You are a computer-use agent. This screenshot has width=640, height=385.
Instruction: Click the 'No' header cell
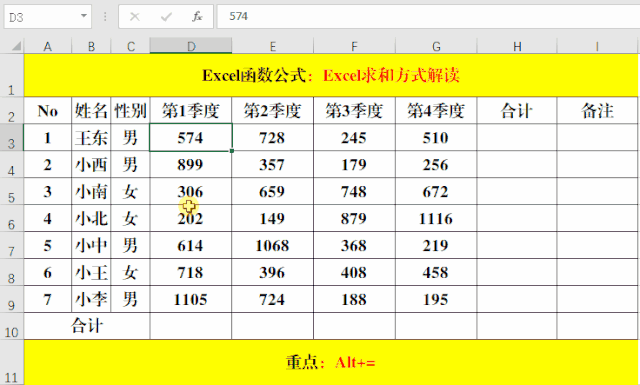[48, 111]
